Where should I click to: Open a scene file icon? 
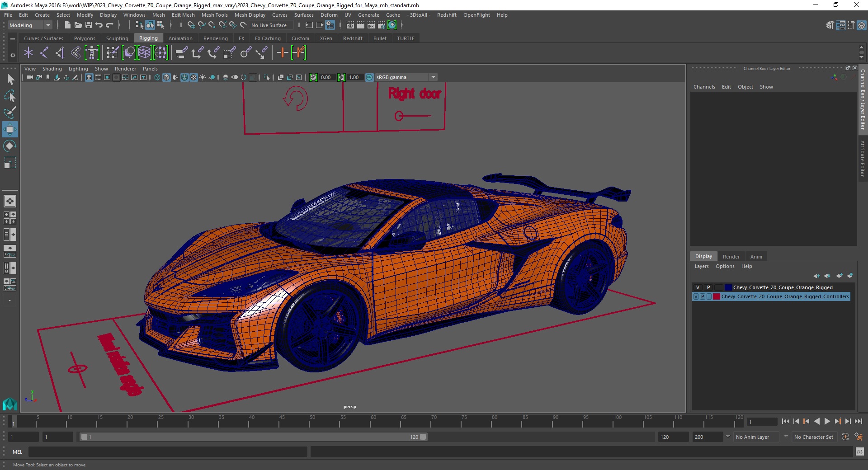click(78, 25)
